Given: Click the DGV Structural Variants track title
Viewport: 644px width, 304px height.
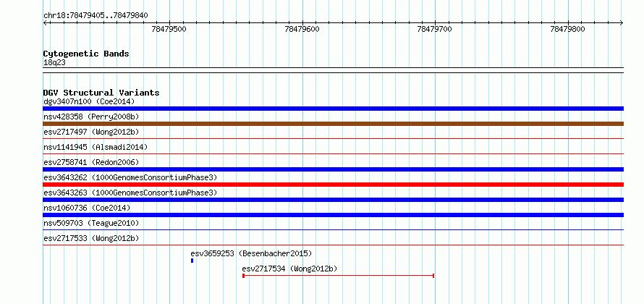Looking at the screenshot, I should point(101,93).
